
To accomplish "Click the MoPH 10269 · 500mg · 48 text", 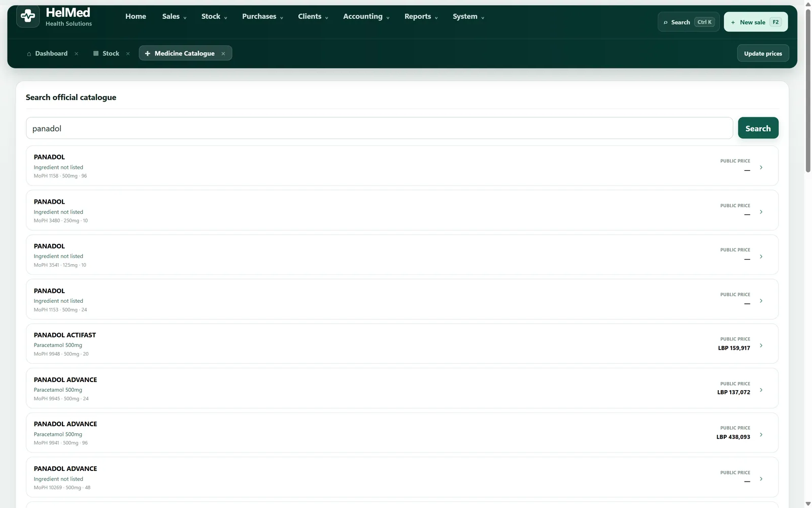I will (x=62, y=488).
